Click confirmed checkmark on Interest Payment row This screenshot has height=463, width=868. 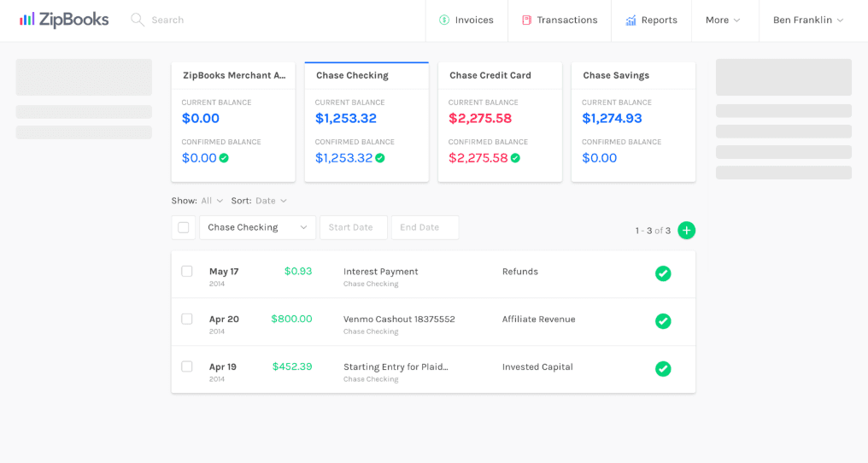pos(663,273)
